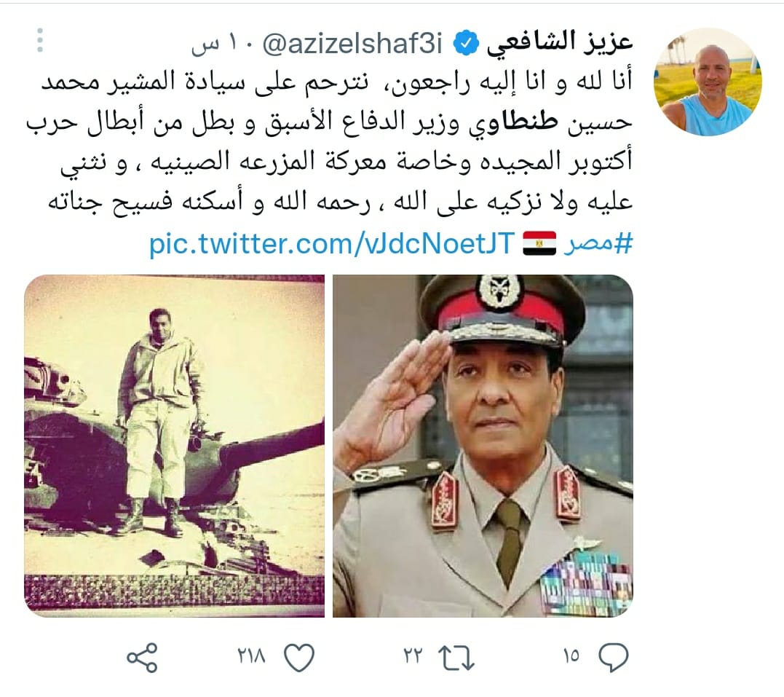Click the retweet arrows icon

point(456,658)
